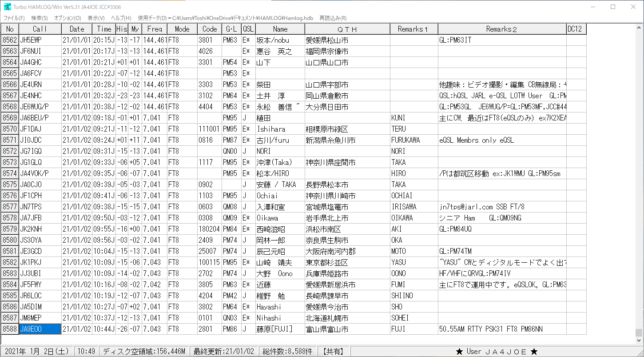
Task: Click the Code column header
Action: tap(210, 29)
